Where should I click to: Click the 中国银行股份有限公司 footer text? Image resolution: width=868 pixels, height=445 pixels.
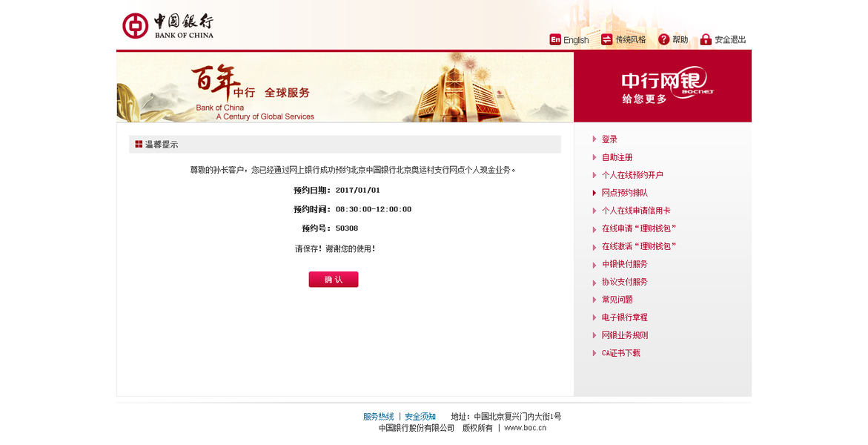coord(417,427)
